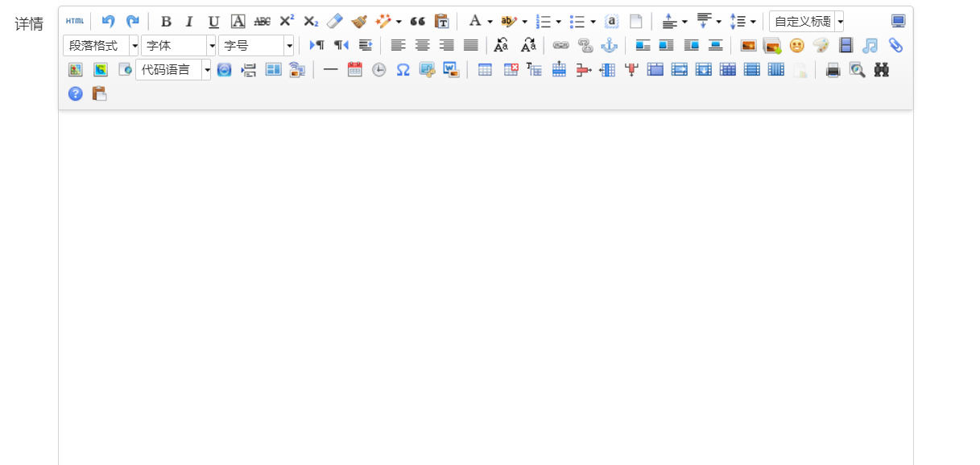Insert a video
Screen dimensions: 980x465
click(846, 46)
